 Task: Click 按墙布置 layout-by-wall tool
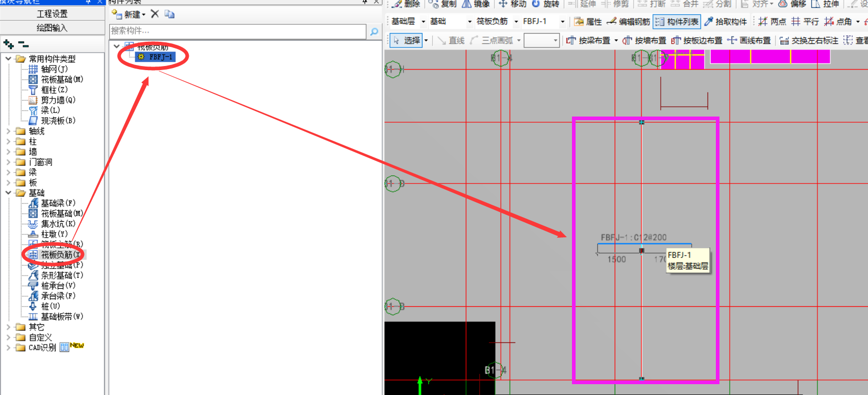coord(645,40)
